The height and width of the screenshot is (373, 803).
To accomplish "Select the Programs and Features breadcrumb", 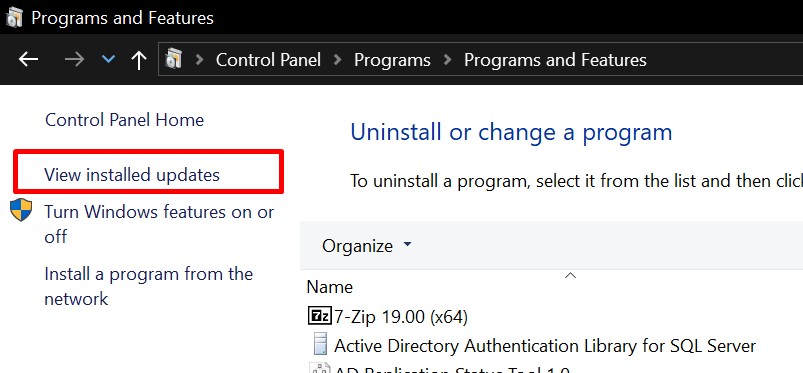I will 555,60.
